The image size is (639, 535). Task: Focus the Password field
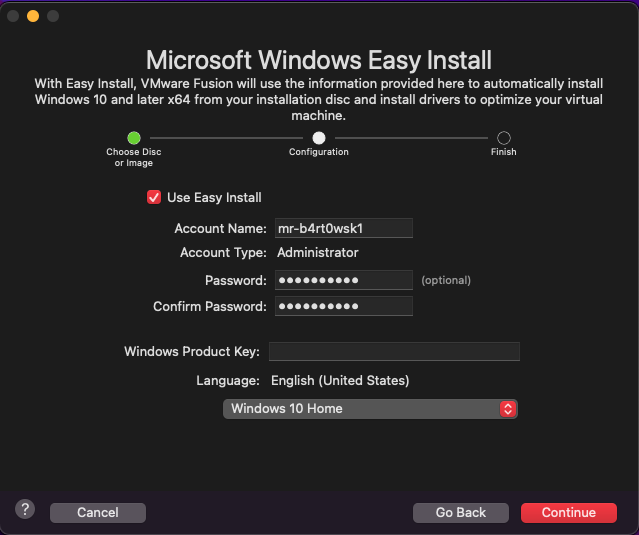coord(344,280)
